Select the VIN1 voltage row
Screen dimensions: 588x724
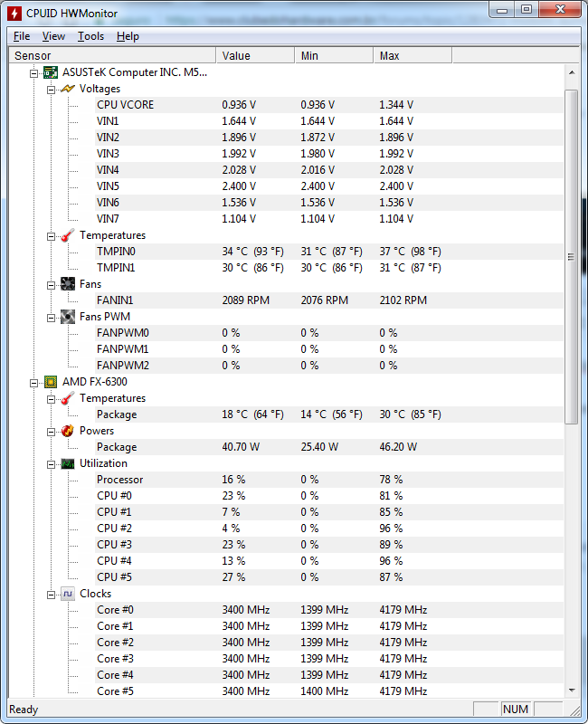point(328,121)
